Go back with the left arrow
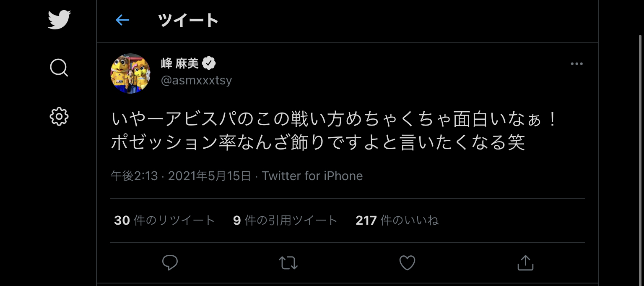 point(122,20)
